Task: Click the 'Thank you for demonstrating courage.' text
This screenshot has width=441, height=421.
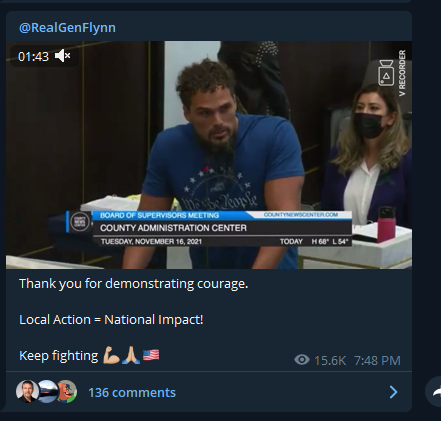Action: (134, 284)
